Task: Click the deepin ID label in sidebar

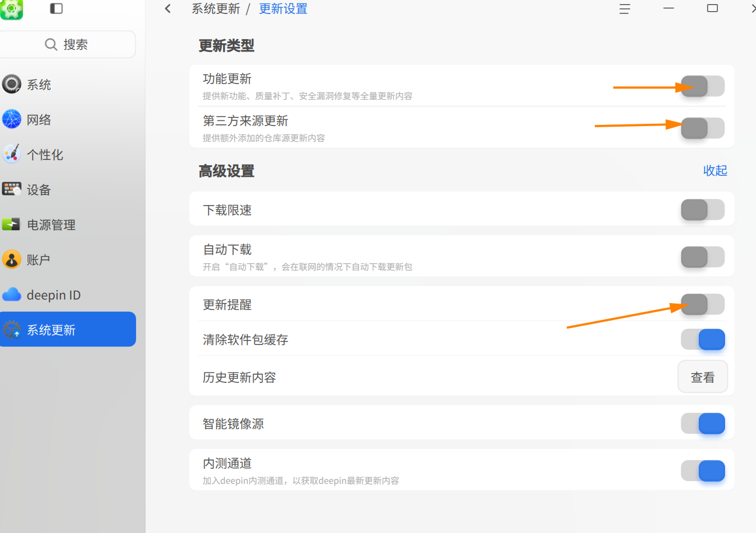Action: click(x=54, y=295)
